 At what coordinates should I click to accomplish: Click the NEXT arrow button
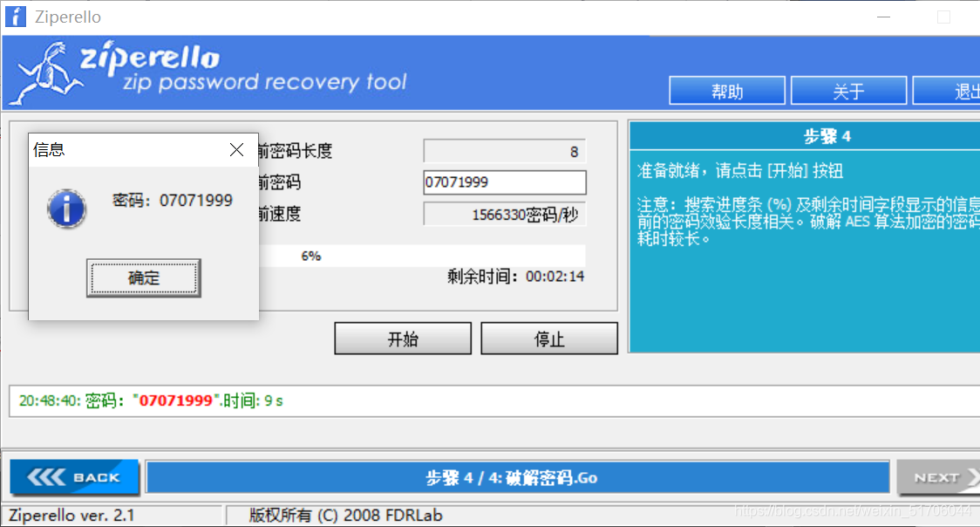pos(939,478)
